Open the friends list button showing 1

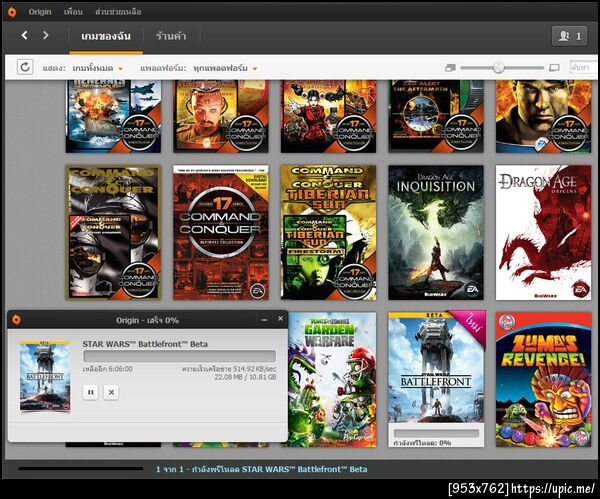tap(569, 36)
